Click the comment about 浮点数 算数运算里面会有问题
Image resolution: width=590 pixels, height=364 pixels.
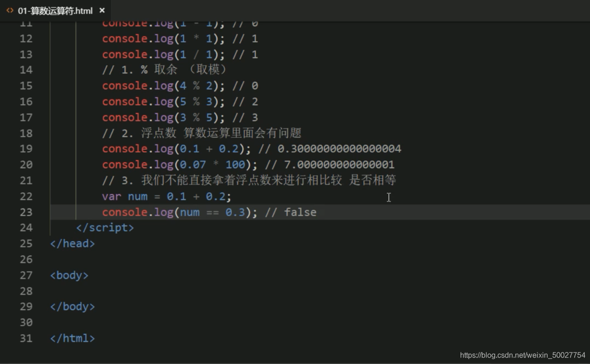click(202, 133)
